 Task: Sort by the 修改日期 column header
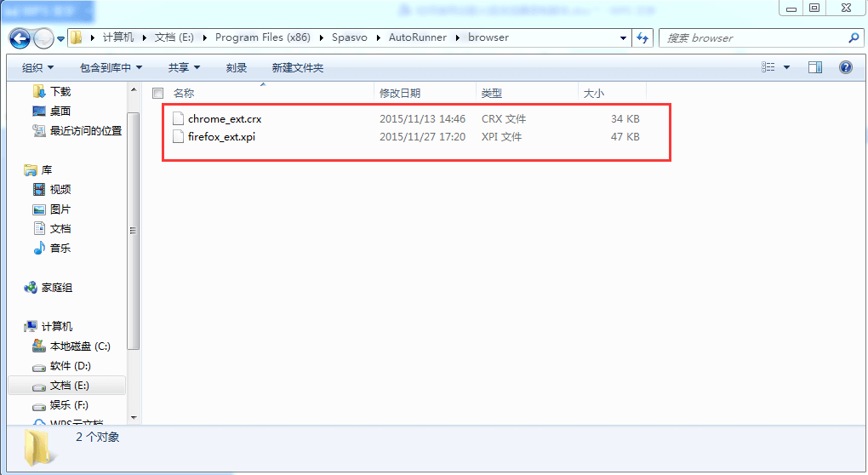coord(400,93)
